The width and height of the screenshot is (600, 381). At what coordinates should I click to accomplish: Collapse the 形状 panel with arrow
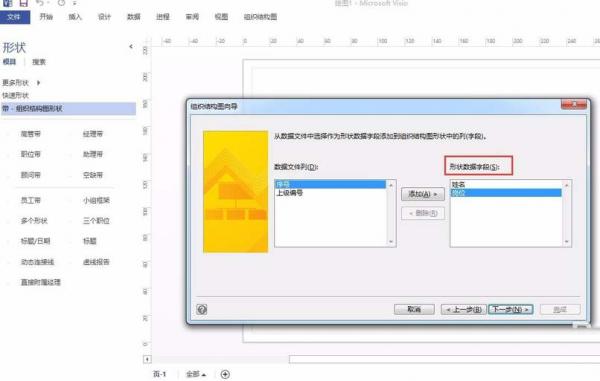click(x=131, y=47)
